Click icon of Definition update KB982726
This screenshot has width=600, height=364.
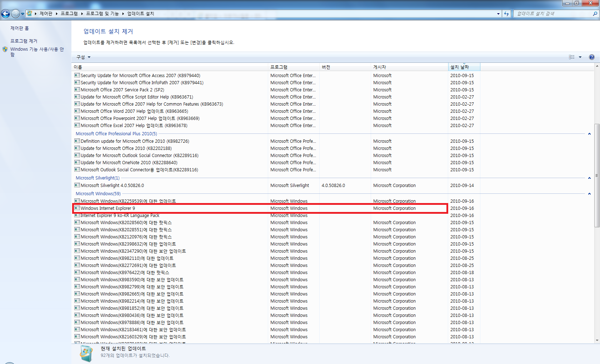click(x=77, y=141)
